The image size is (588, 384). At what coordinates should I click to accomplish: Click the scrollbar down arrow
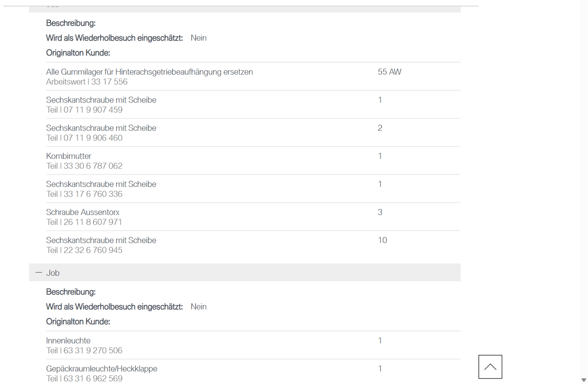583,380
